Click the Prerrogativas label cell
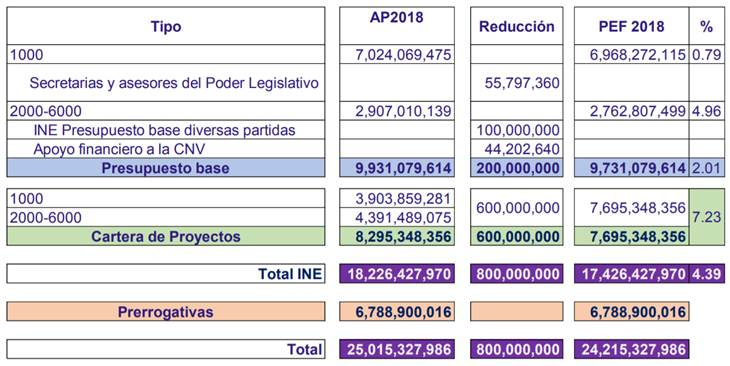Image resolution: width=730 pixels, height=366 pixels. click(x=166, y=312)
